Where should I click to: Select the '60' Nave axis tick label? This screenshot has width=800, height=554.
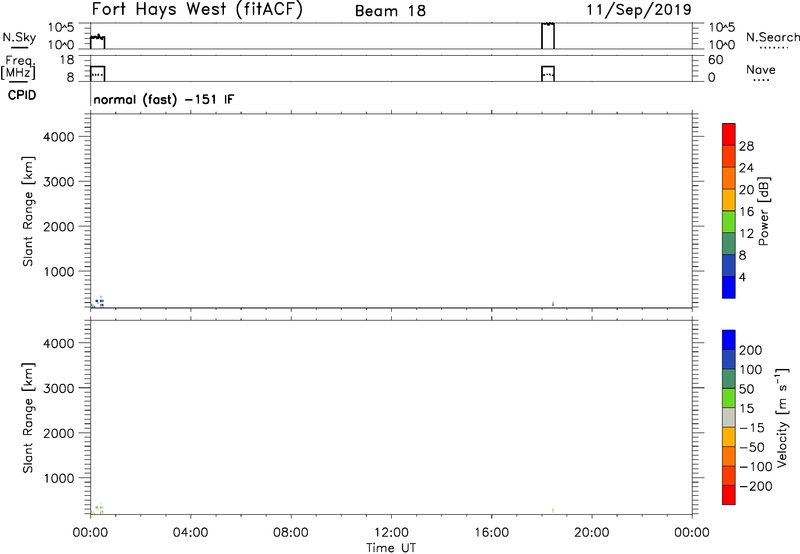(715, 60)
